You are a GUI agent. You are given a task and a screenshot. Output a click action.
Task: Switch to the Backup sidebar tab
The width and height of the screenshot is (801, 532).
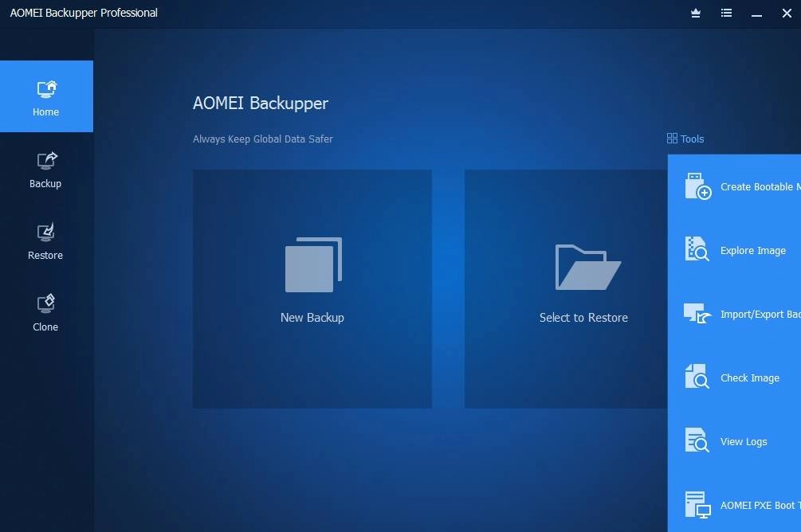click(46, 170)
